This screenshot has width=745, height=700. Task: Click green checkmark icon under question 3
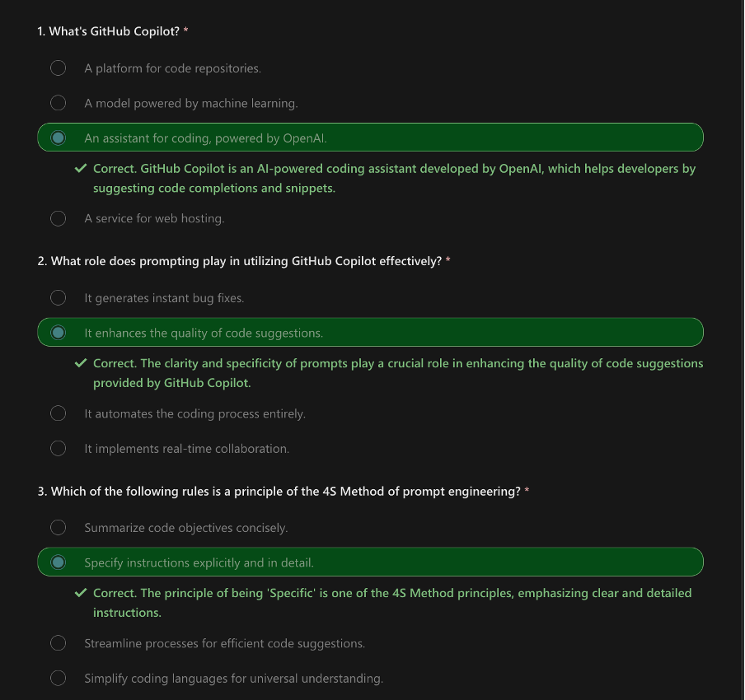click(x=81, y=593)
